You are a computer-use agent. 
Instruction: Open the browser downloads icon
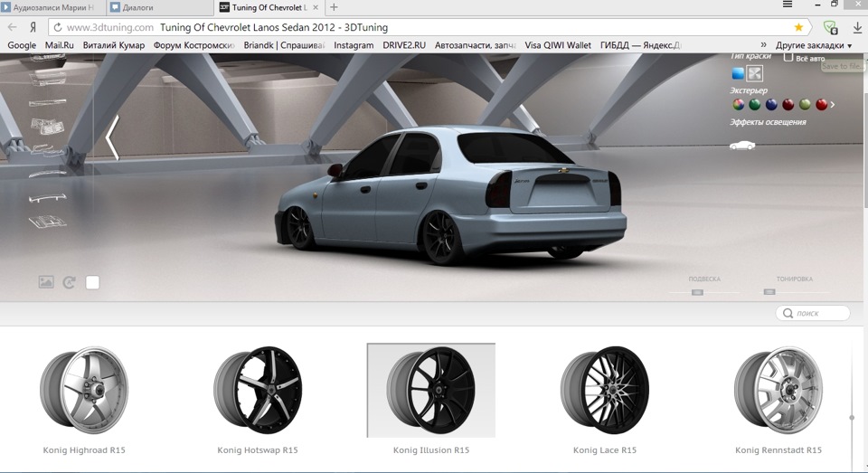coord(857,27)
